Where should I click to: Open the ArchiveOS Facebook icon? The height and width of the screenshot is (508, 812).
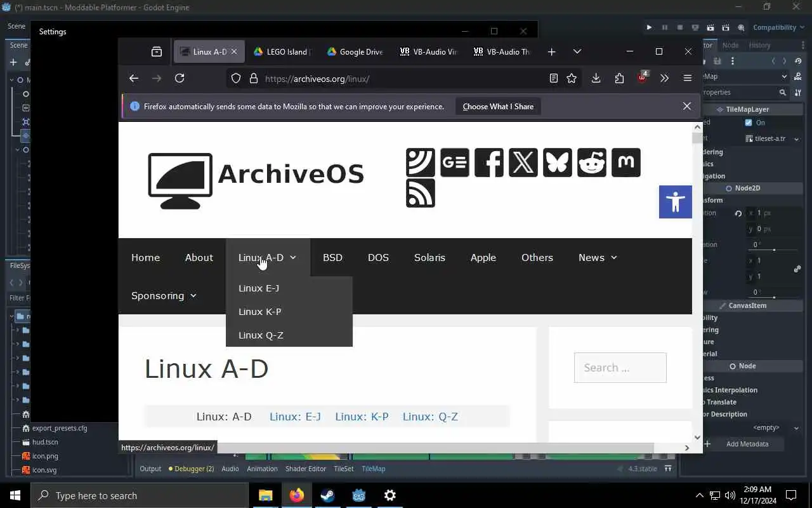[x=489, y=163]
